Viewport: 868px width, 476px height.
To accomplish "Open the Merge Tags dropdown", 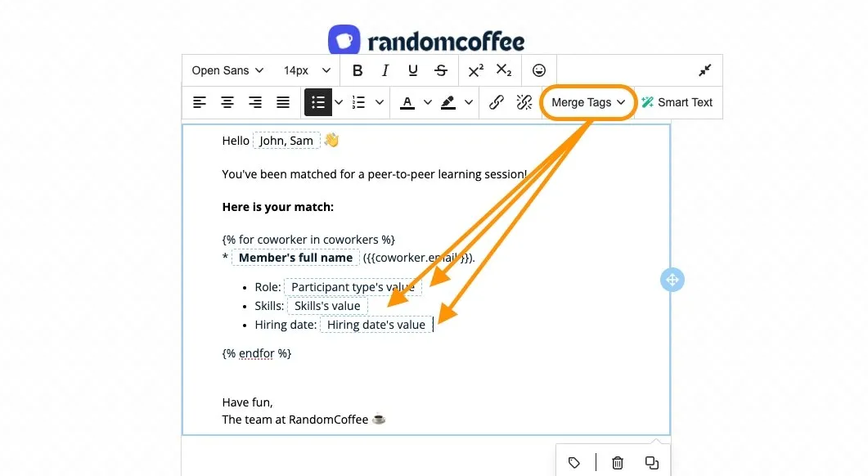I will [x=588, y=102].
